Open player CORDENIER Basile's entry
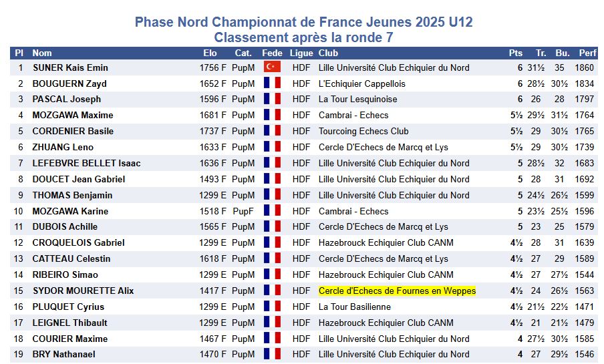 pyautogui.click(x=73, y=132)
